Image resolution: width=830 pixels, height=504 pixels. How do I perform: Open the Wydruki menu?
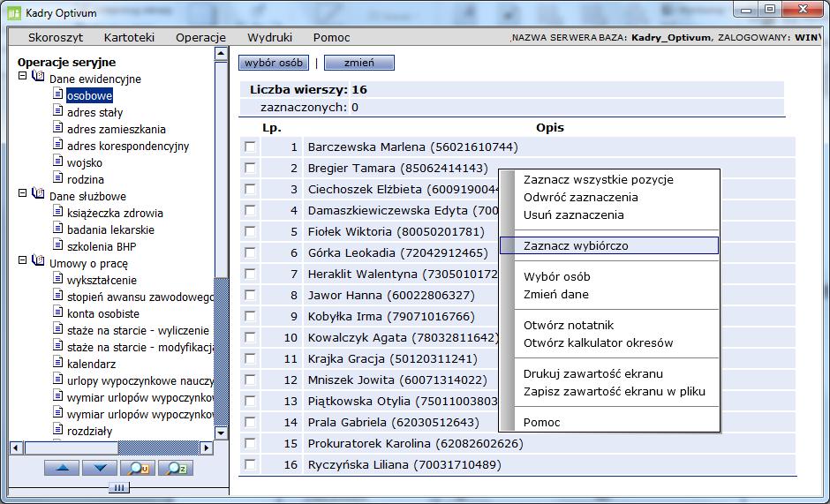coord(269,38)
